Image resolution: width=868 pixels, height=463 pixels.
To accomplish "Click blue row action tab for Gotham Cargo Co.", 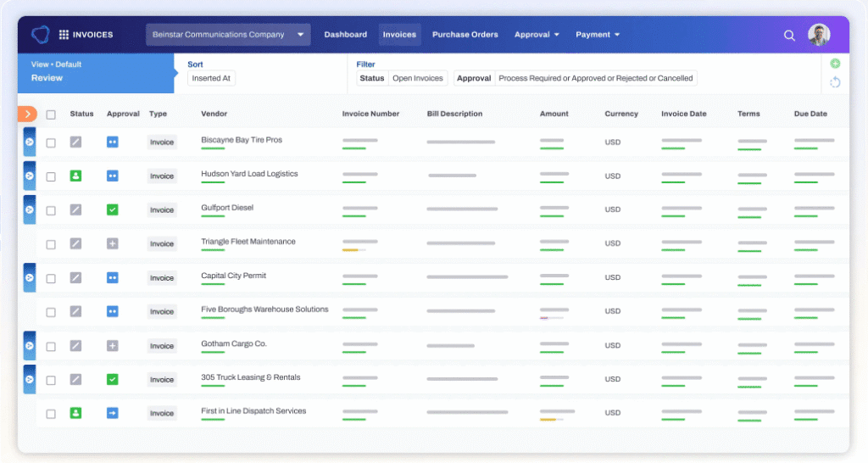I will pyautogui.click(x=30, y=346).
